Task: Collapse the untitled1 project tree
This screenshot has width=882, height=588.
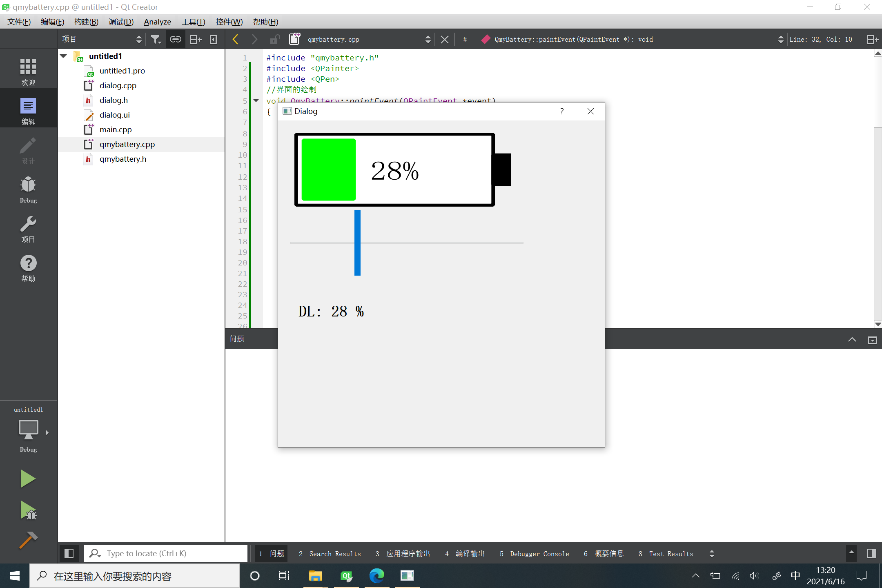Action: [x=64, y=56]
